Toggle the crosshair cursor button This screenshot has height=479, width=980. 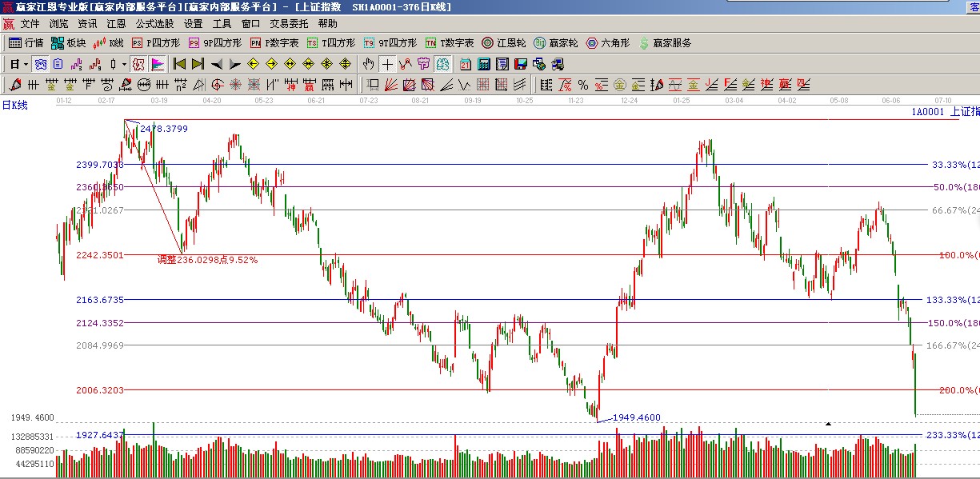pos(387,64)
